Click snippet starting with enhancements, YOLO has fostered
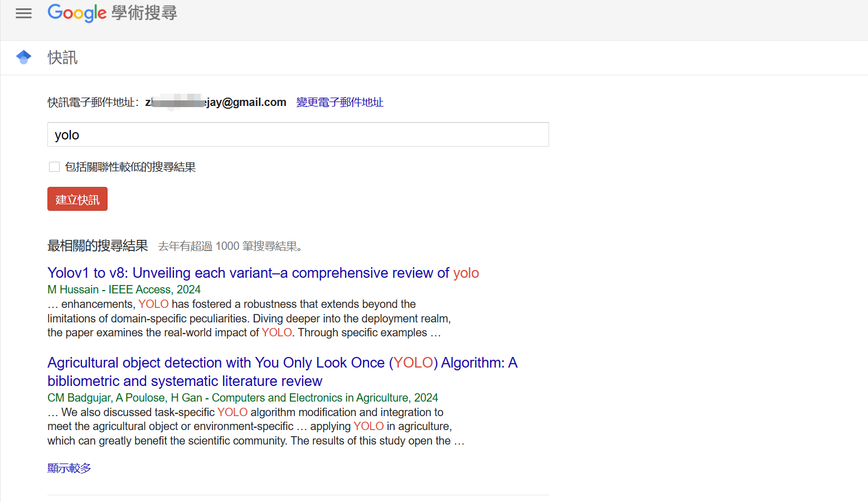Image resolution: width=868 pixels, height=502 pixels. point(249,318)
